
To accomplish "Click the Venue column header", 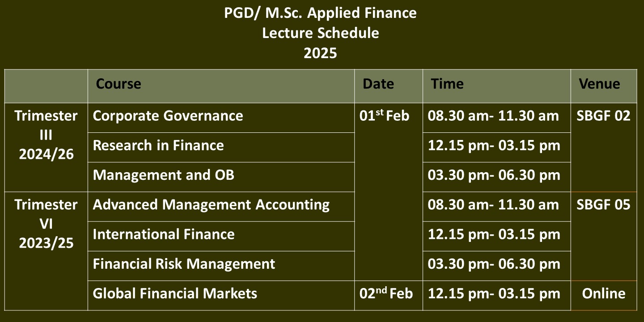I will [604, 86].
